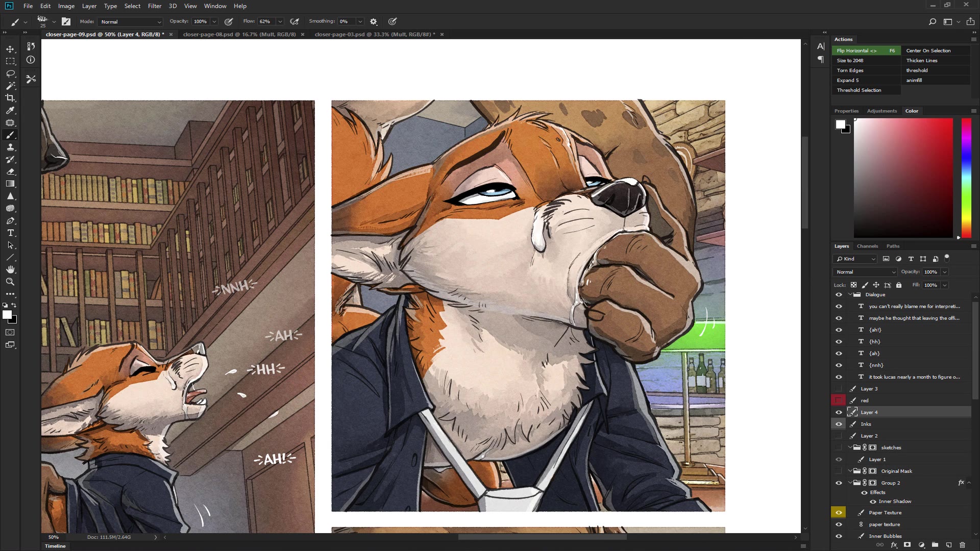Viewport: 980px width, 551px height.
Task: Select the Zoom tool
Action: pyautogui.click(x=10, y=282)
